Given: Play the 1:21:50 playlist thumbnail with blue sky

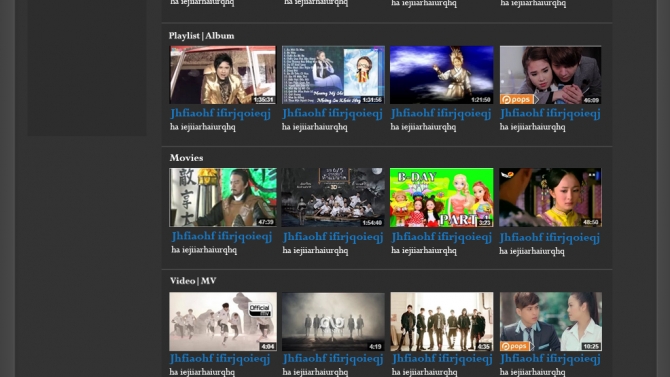Looking at the screenshot, I should [441, 75].
